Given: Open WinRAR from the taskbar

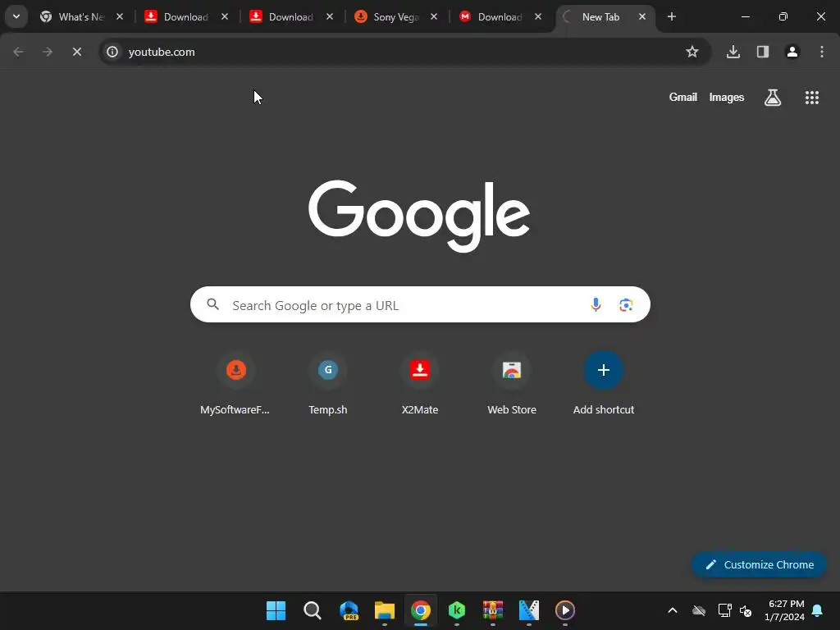Looking at the screenshot, I should pos(493,610).
